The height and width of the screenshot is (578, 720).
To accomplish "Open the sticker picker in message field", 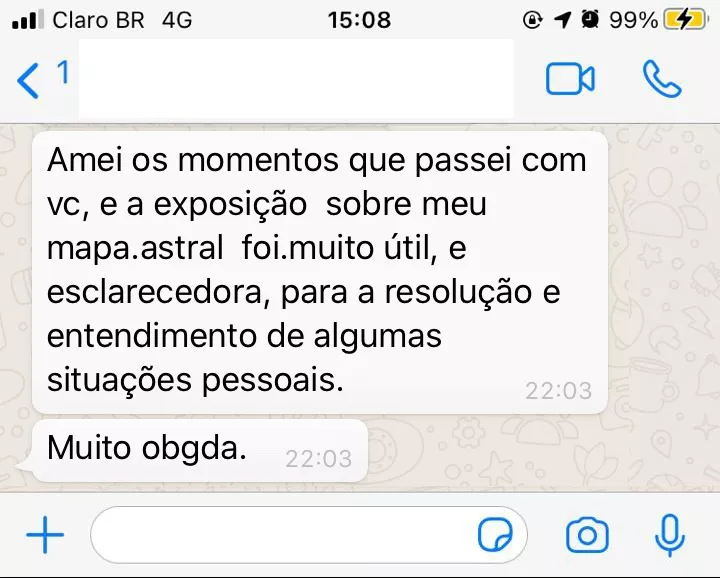I will [495, 534].
